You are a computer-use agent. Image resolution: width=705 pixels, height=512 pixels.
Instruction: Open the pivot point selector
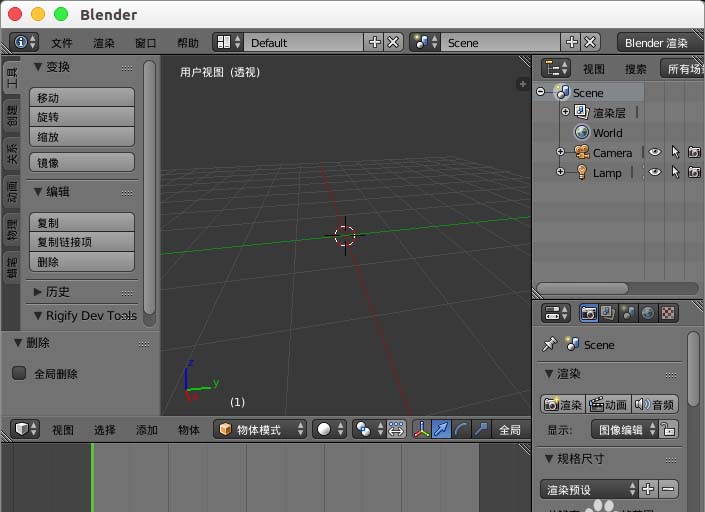[x=369, y=429]
